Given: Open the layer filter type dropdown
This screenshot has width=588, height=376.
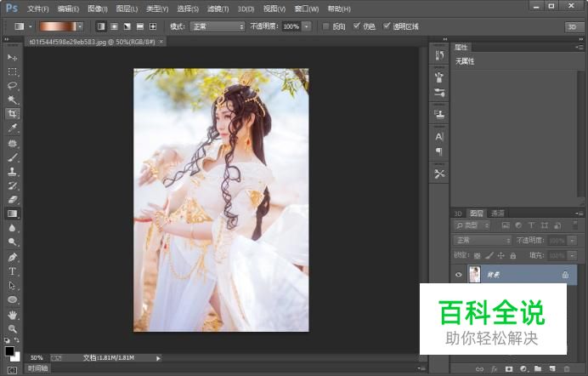Looking at the screenshot, I should (472, 225).
